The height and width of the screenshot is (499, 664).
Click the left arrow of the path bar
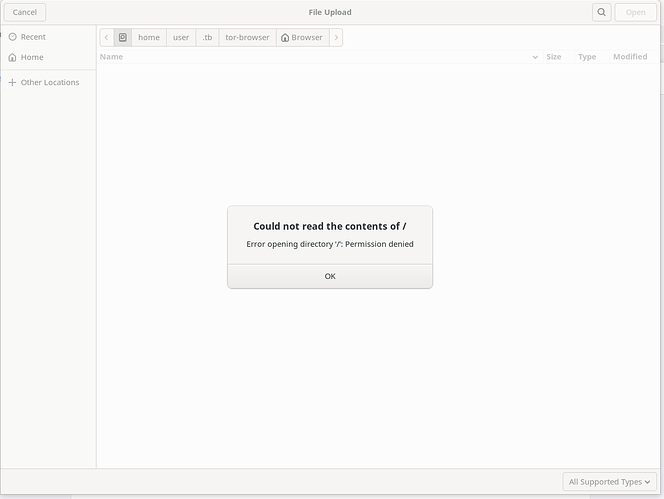tap(107, 37)
